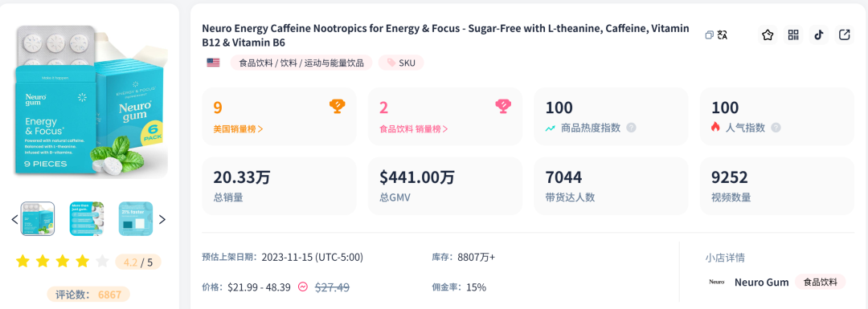Open 食品饮料 销量榜 ranking link
The width and height of the screenshot is (868, 309).
[x=414, y=128]
